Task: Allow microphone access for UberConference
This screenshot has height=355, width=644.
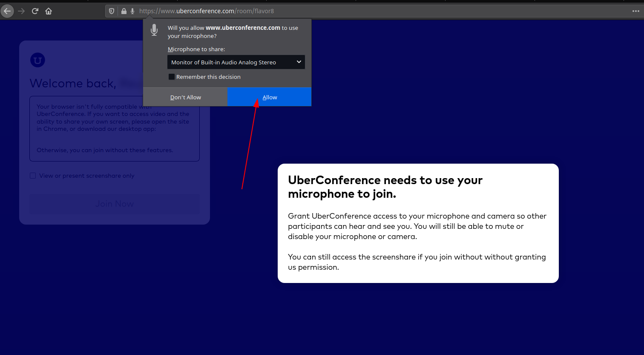Action: click(x=269, y=97)
